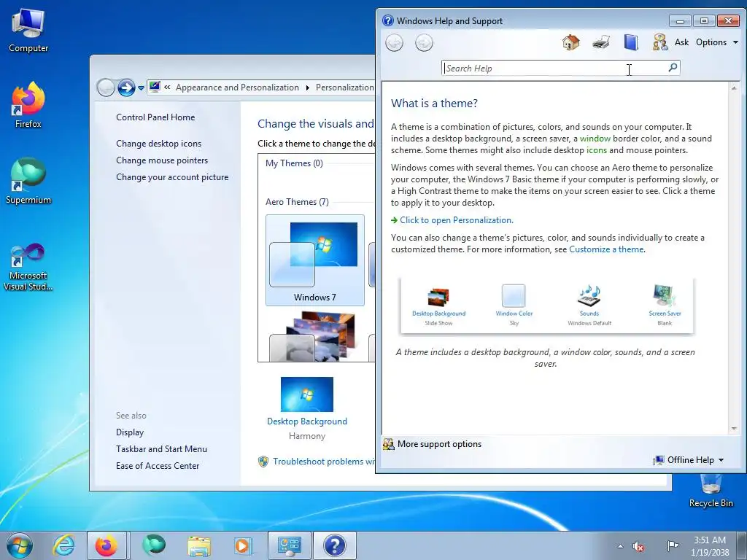Click the Appearance and Personalization breadcrumb
This screenshot has height=560, width=747.
(237, 87)
